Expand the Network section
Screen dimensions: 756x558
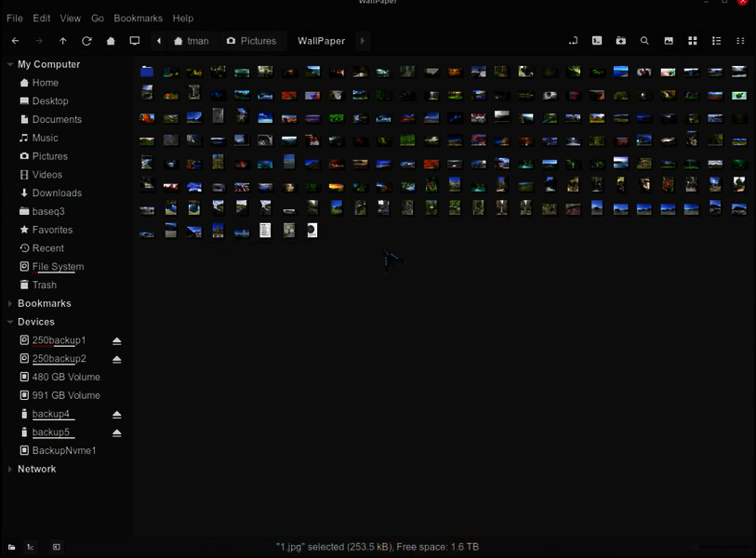pyautogui.click(x=9, y=469)
